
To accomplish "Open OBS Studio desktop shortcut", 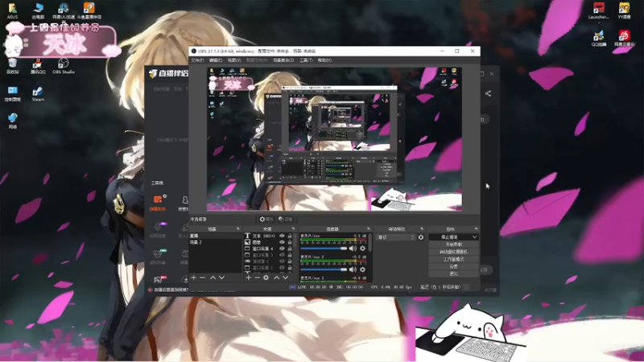I will point(64,66).
